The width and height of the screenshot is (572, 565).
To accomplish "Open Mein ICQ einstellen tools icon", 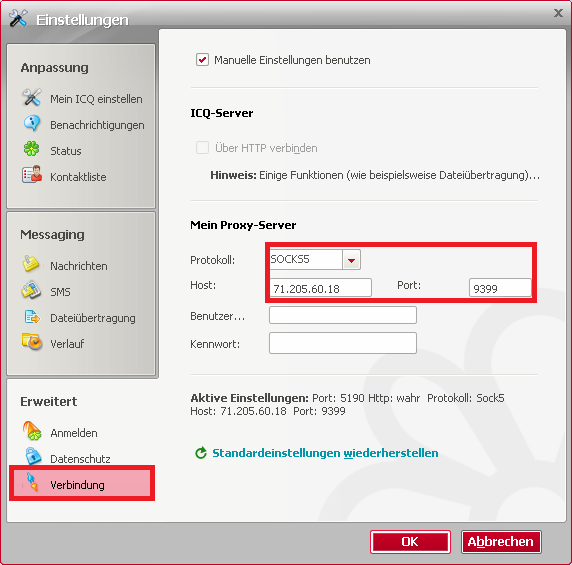I will pos(32,97).
